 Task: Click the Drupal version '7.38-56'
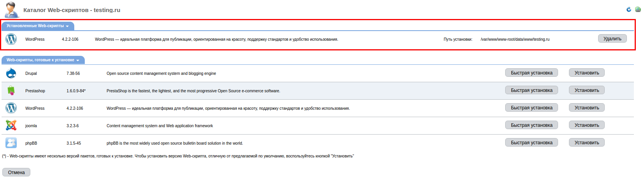[x=73, y=73]
